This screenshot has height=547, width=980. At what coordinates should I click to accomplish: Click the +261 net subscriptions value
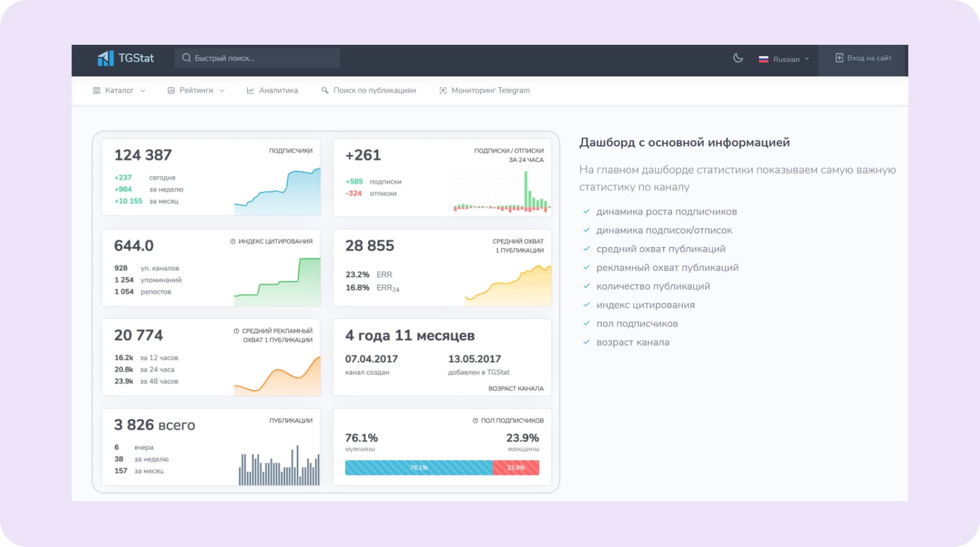[363, 155]
